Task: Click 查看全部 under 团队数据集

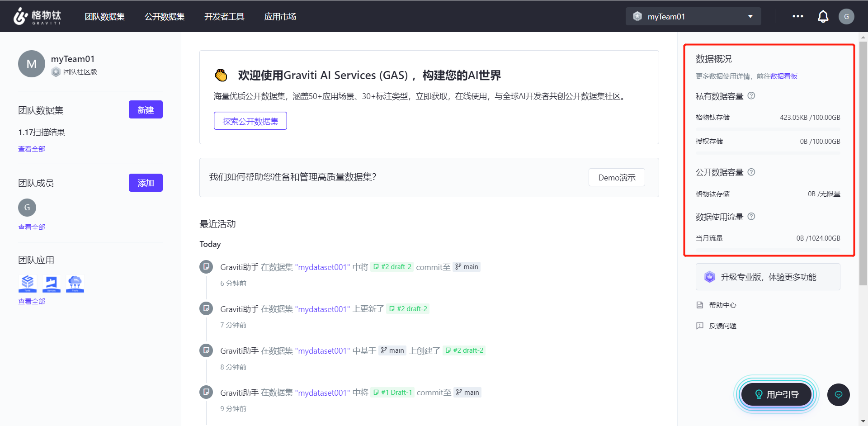Action: point(32,149)
